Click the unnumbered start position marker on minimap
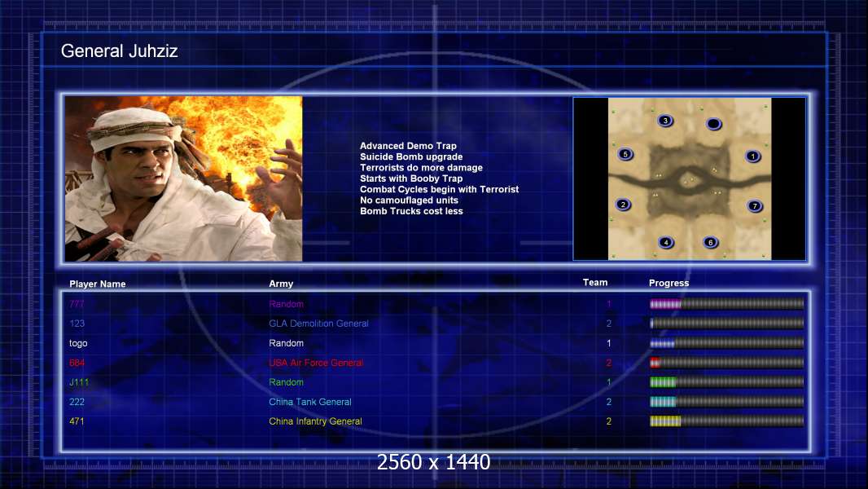Screen dimensions: 868x489 coord(713,124)
